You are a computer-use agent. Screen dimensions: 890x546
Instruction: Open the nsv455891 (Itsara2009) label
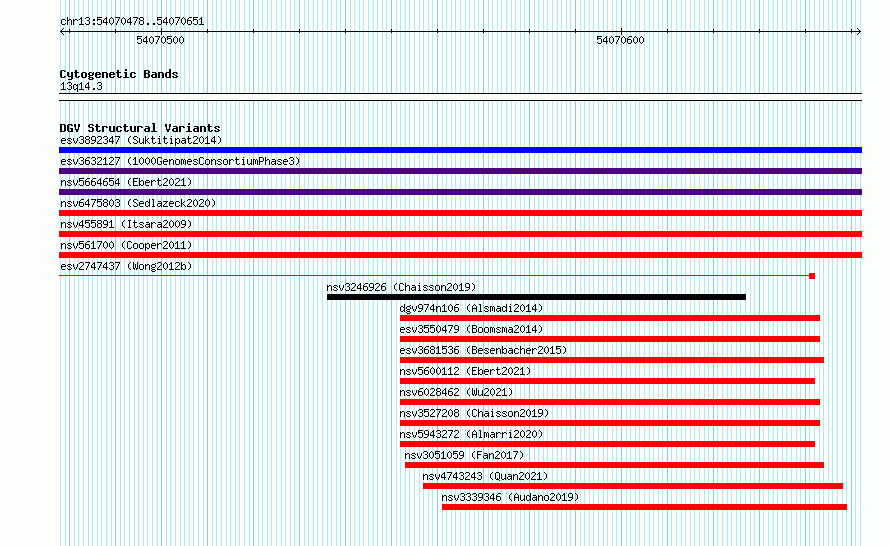pyautogui.click(x=126, y=224)
